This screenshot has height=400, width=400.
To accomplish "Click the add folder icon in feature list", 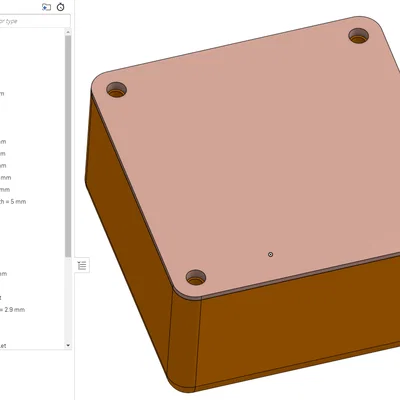I will click(46, 7).
